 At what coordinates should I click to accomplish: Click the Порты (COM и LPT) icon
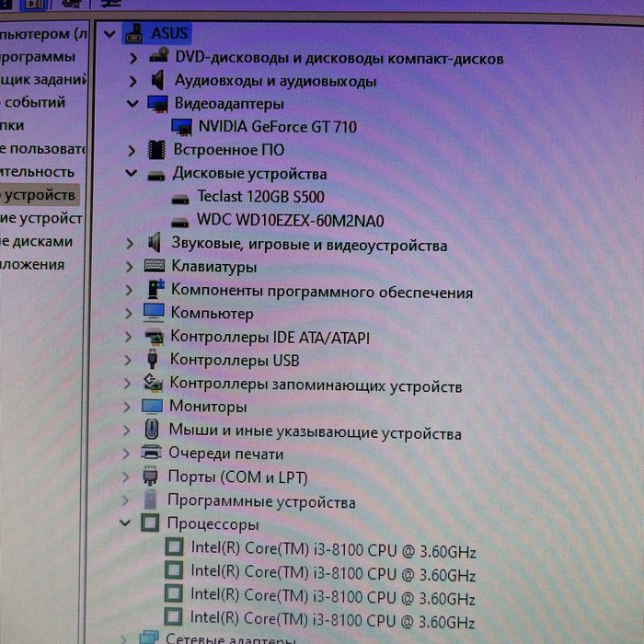point(150,476)
